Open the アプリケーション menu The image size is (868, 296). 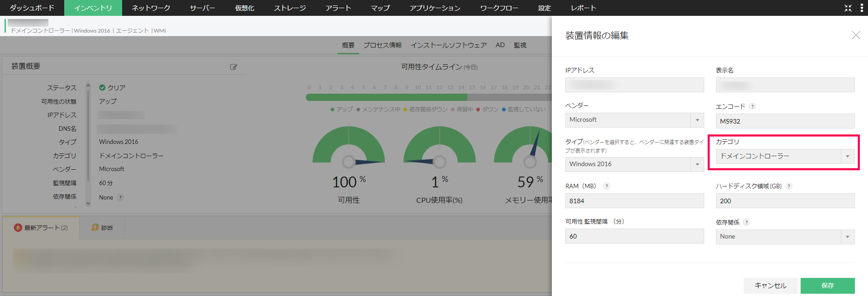(x=435, y=8)
